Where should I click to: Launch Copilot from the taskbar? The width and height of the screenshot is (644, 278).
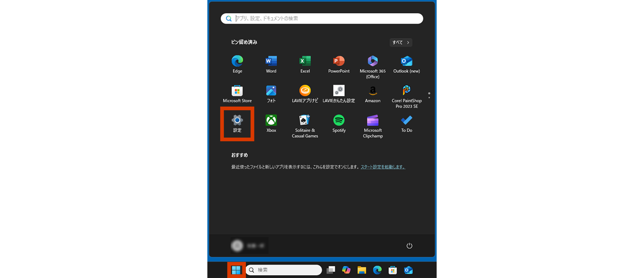click(x=346, y=270)
